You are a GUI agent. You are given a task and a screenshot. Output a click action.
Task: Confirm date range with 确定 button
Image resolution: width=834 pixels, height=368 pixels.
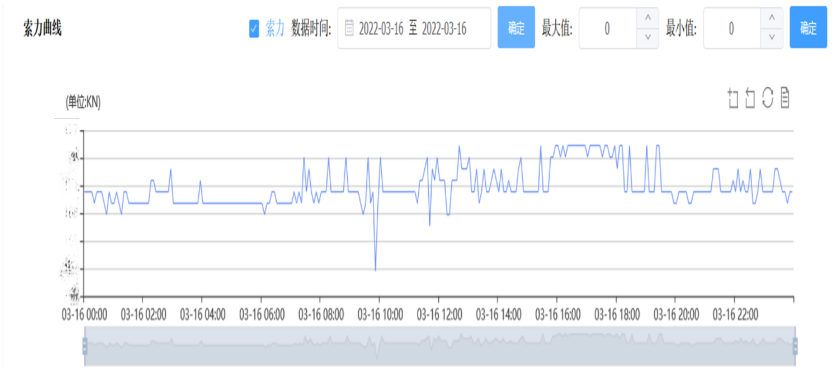coord(516,27)
